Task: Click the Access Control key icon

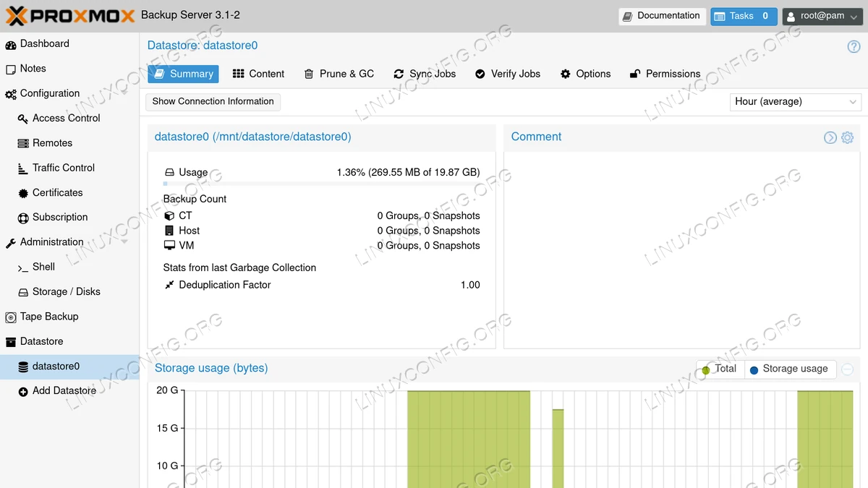Action: pos(23,119)
